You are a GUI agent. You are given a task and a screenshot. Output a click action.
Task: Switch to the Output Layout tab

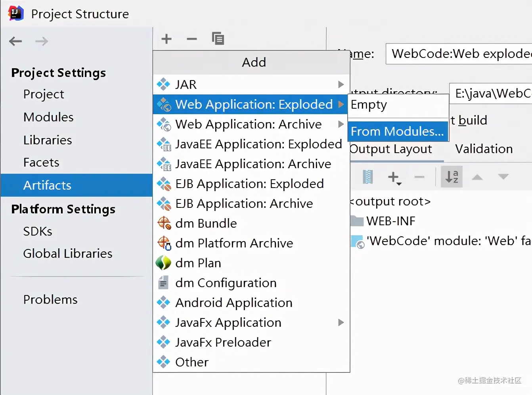click(x=391, y=149)
